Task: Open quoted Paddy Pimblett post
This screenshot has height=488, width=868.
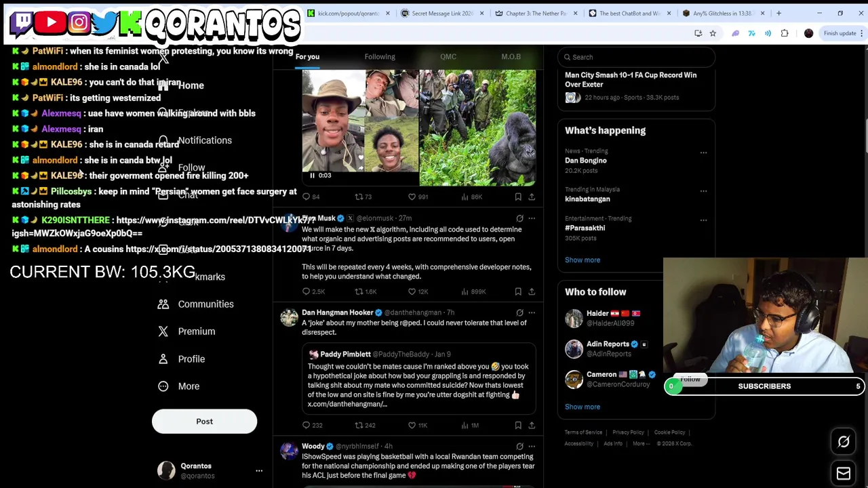Action: tap(418, 378)
